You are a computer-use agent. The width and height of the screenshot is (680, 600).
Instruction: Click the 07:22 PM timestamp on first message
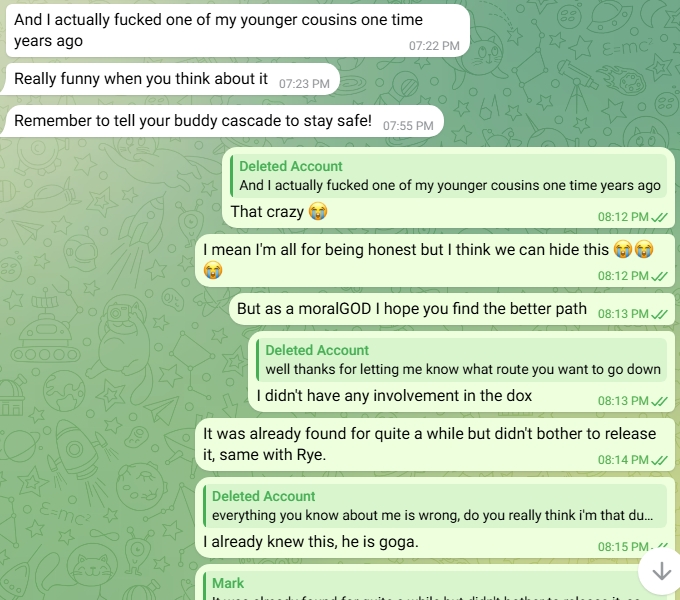pyautogui.click(x=434, y=45)
